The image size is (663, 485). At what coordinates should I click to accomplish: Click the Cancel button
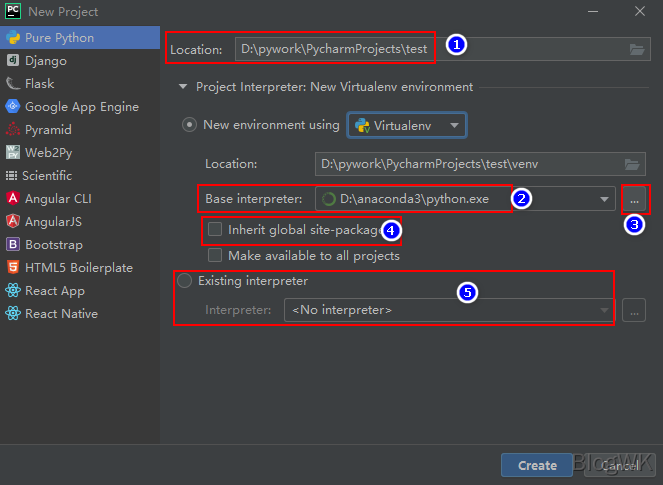620,466
